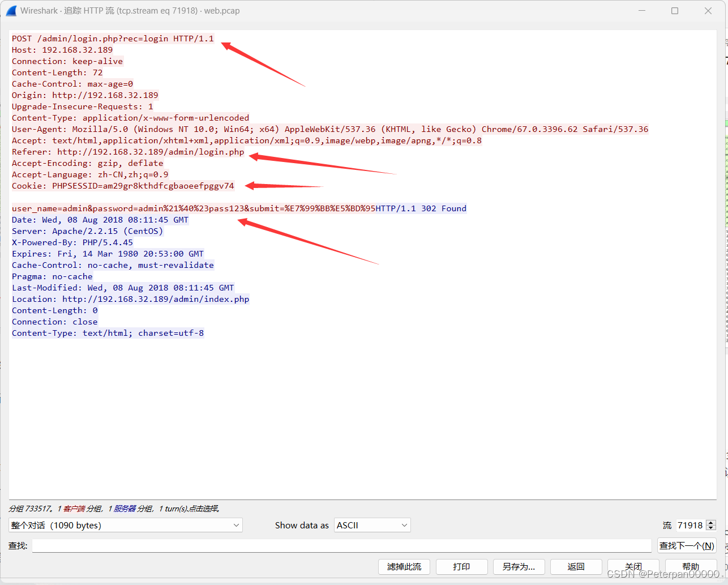
Task: Click the 返回 back button
Action: pyautogui.click(x=576, y=566)
